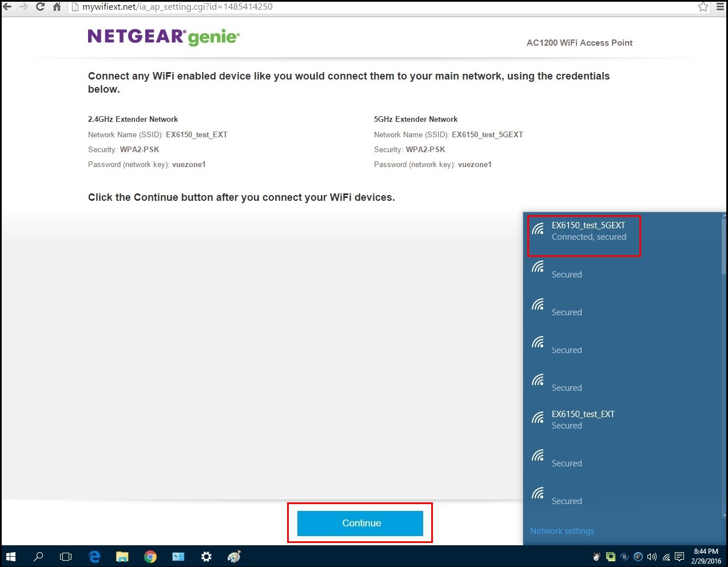Click the NETGEAR genie logo
Viewport: 728px width, 567px height.
pos(164,37)
